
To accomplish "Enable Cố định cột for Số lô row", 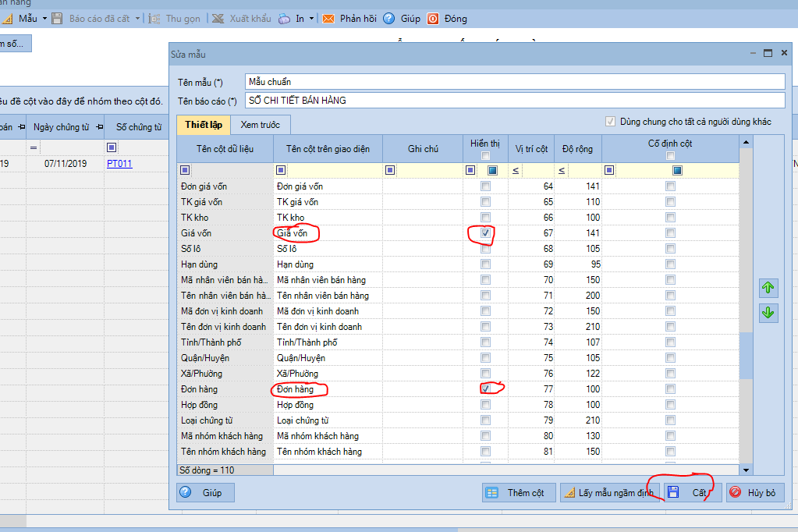I will [670, 249].
